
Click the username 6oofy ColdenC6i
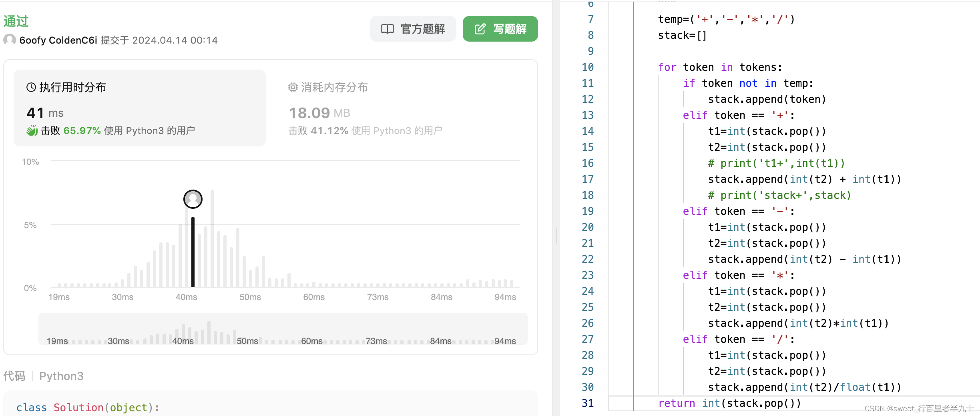pos(58,40)
